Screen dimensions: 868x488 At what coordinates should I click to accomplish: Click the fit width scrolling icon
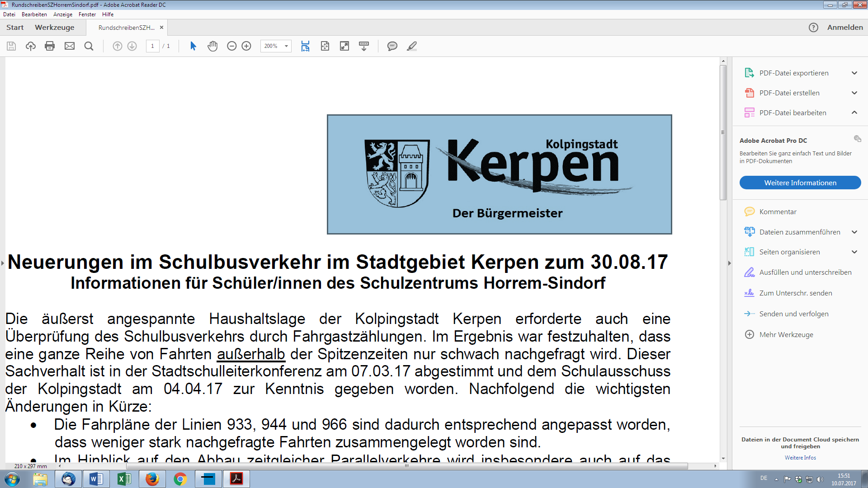click(x=306, y=46)
